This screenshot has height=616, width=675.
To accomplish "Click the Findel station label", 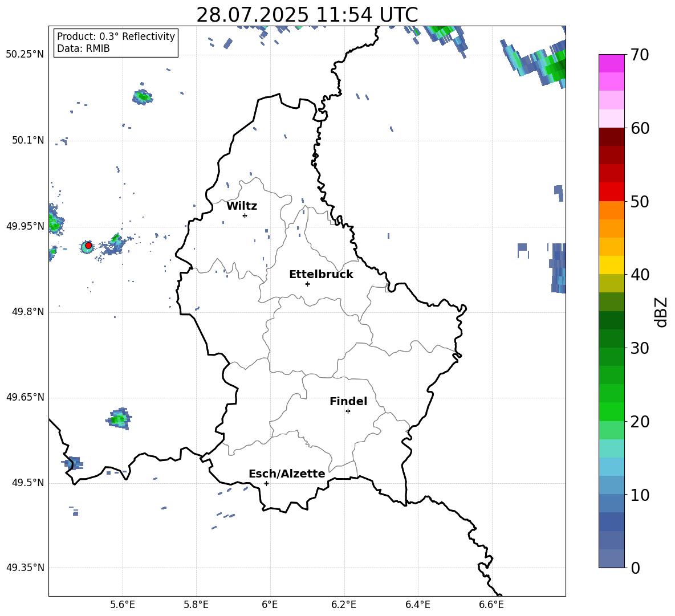I will 348,401.
